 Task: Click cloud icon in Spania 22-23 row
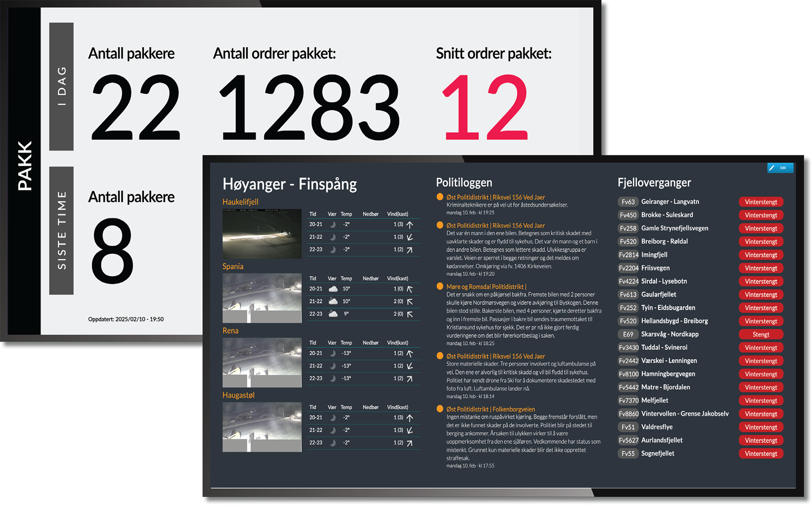(333, 314)
